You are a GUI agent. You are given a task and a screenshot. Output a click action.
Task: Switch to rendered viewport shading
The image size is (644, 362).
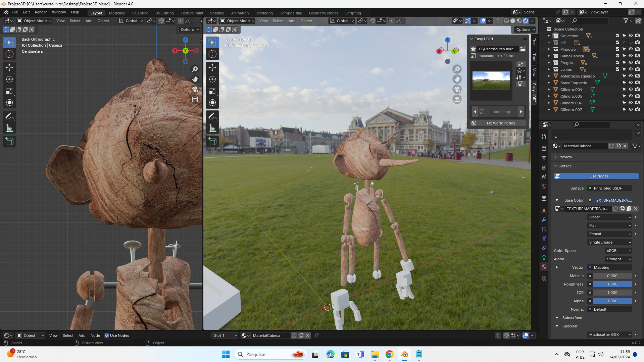click(526, 21)
